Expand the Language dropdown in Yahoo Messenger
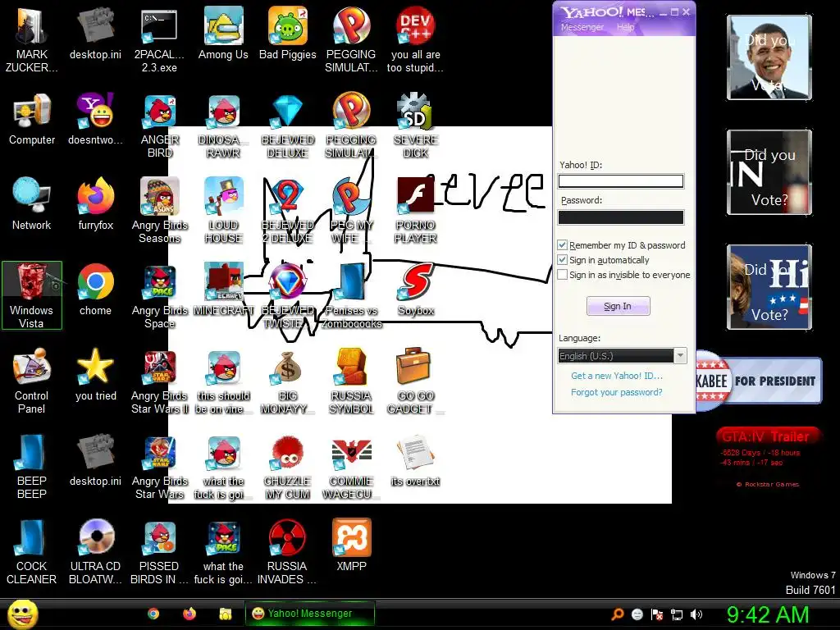 (680, 356)
